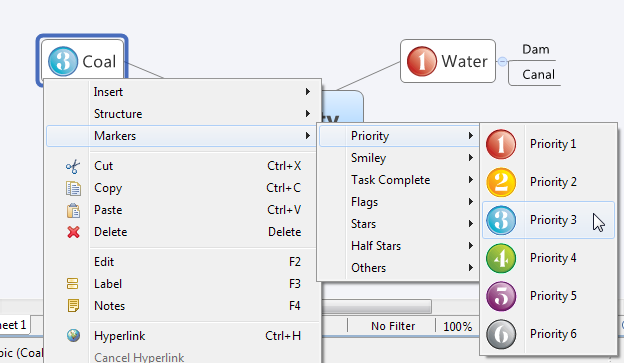This screenshot has width=624, height=363.
Task: Choose the orange Priority 2 marker icon
Action: click(x=501, y=182)
